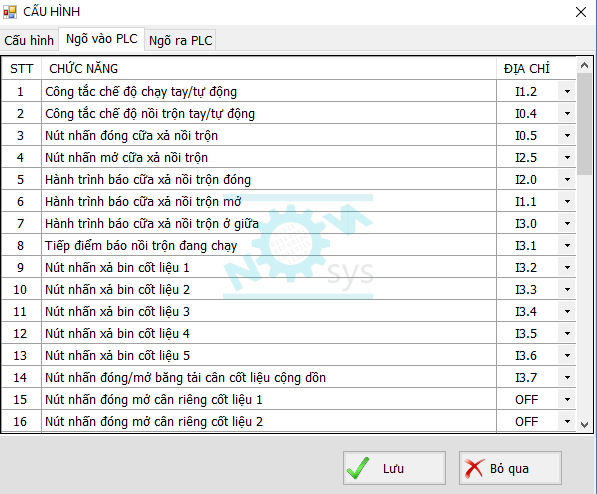The width and height of the screenshot is (597, 494).
Task: Open address dropdown for row 7 (I3.0)
Action: 567,224
